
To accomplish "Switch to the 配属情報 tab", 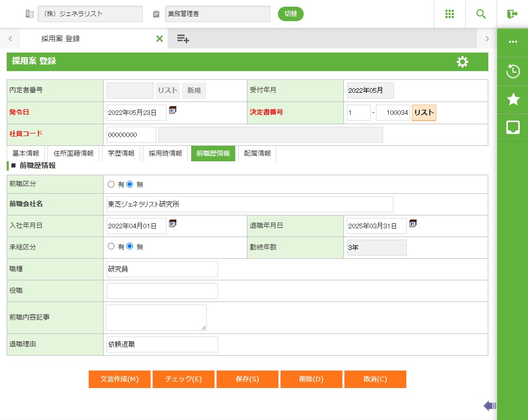I will click(x=257, y=154).
